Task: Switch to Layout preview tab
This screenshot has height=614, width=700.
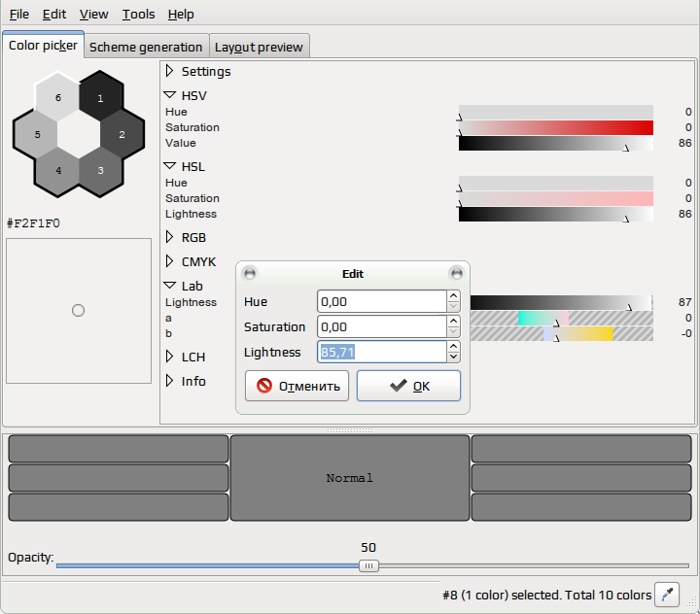Action: pos(259,47)
